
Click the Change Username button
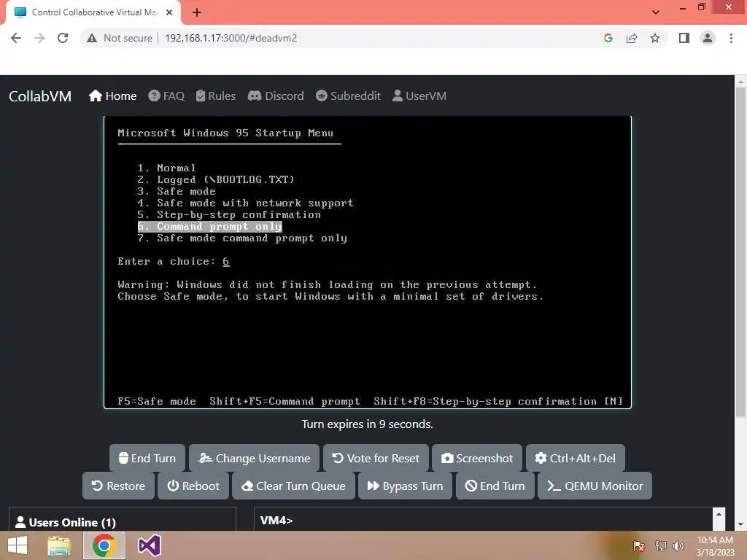point(255,458)
